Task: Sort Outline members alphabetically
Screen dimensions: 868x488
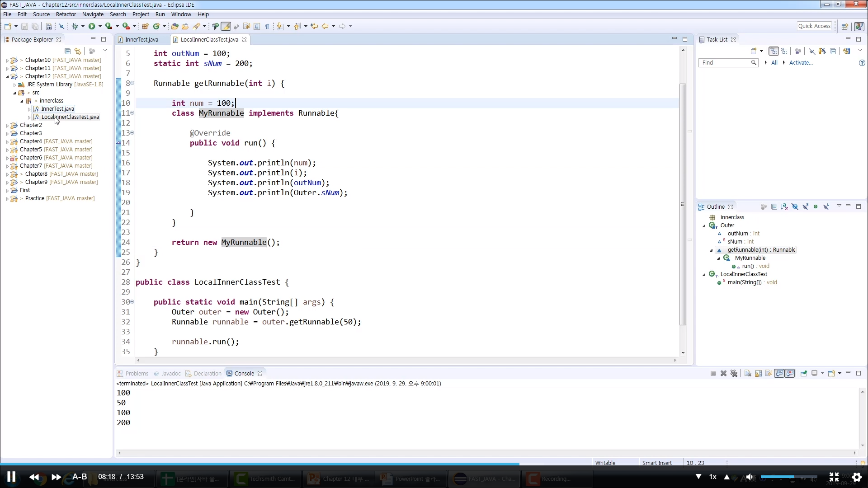Action: [x=784, y=206]
